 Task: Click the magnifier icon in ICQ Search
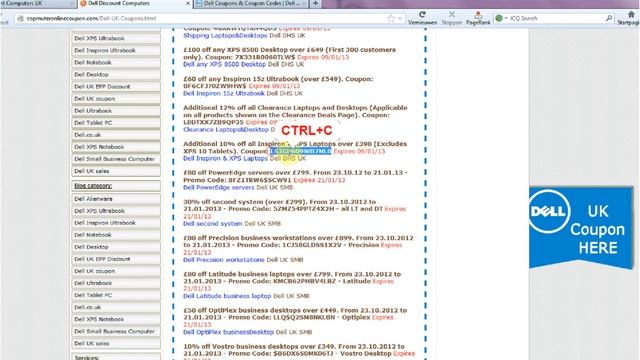[609, 18]
